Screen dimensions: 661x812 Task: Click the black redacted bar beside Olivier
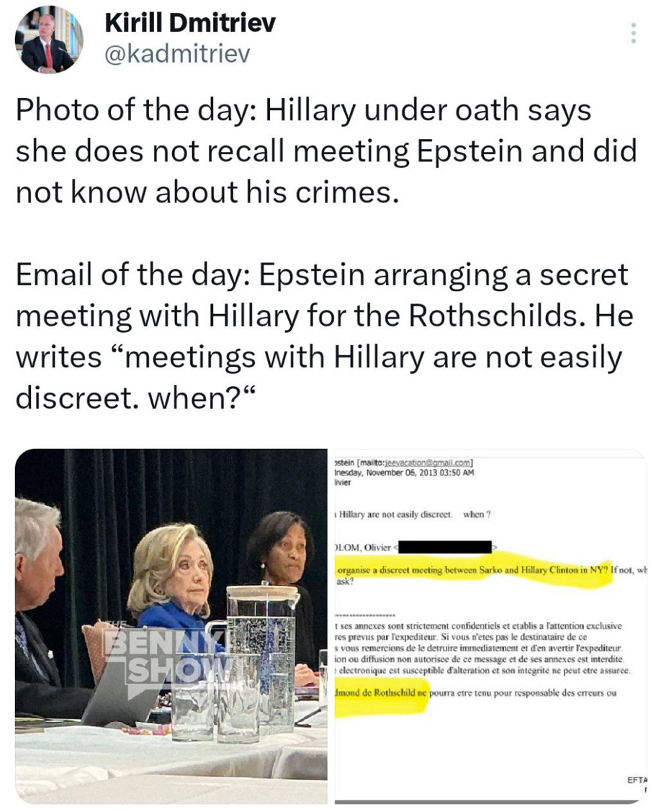tap(445, 547)
